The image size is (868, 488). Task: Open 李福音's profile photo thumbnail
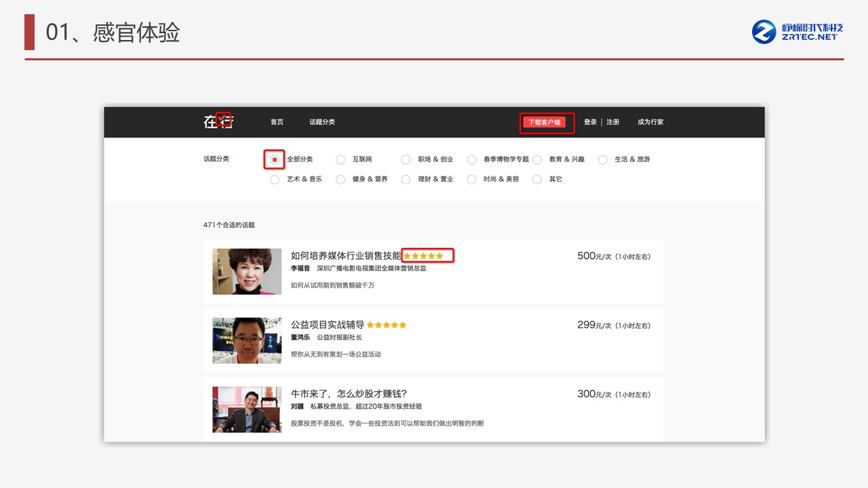point(247,271)
